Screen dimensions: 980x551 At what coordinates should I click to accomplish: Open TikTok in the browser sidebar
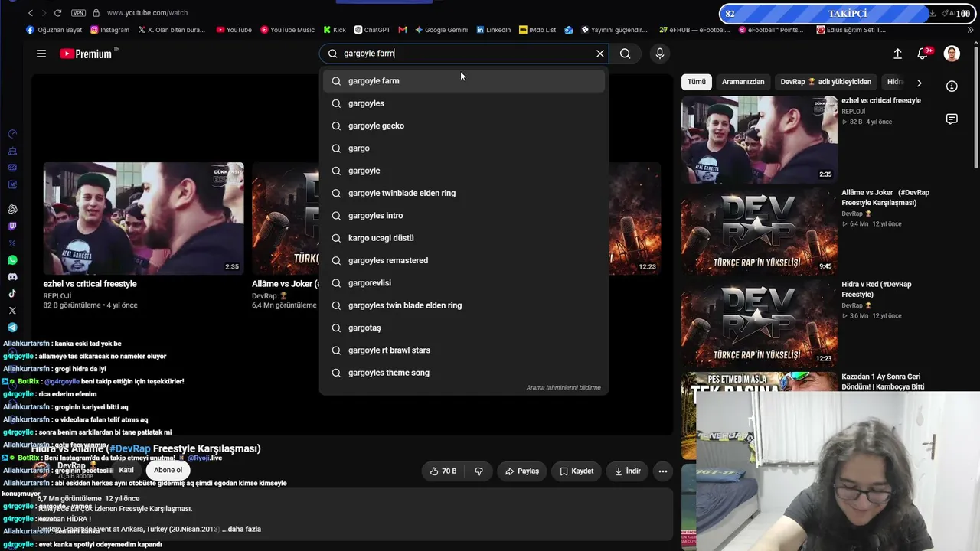12,294
